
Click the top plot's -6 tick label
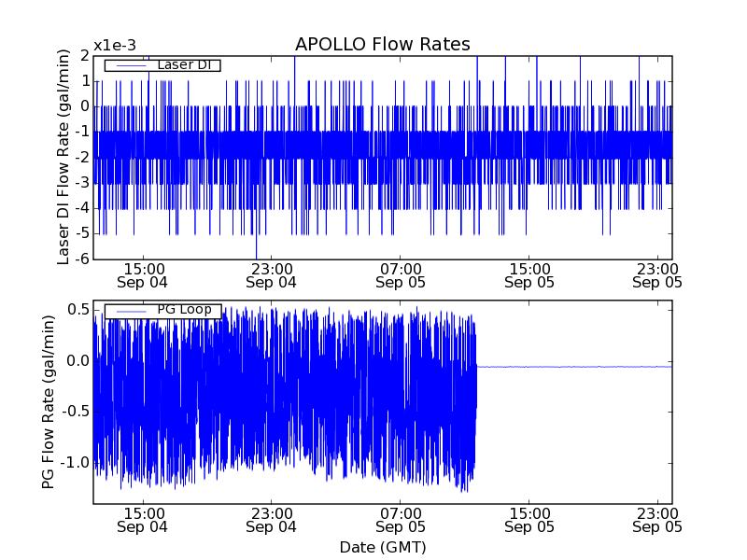point(82,259)
